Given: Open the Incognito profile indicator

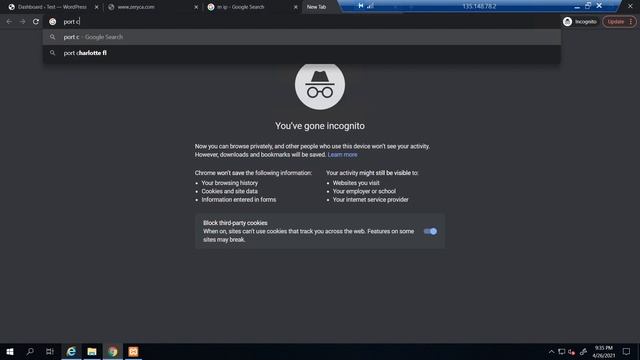Looking at the screenshot, I should (580, 22).
